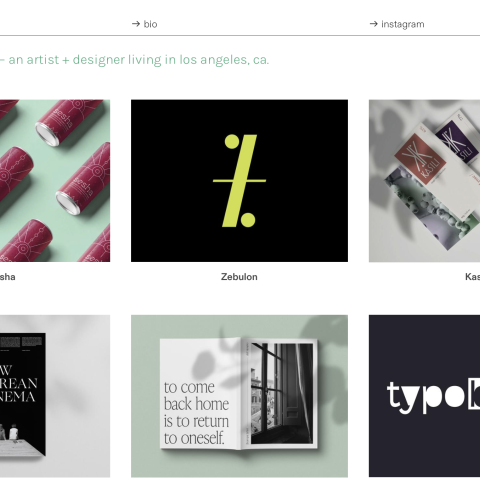Click the red Kasili card in packaging image
This screenshot has height=480, width=480.
pyautogui.click(x=421, y=159)
